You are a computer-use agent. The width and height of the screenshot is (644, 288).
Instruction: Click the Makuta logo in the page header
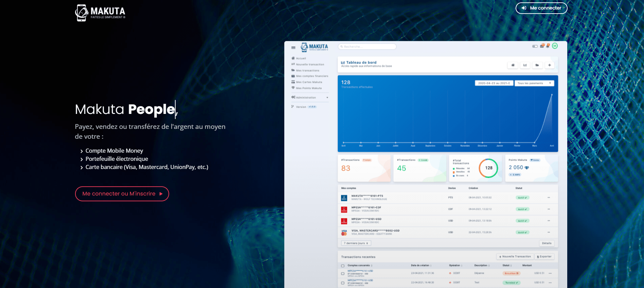[x=100, y=13]
